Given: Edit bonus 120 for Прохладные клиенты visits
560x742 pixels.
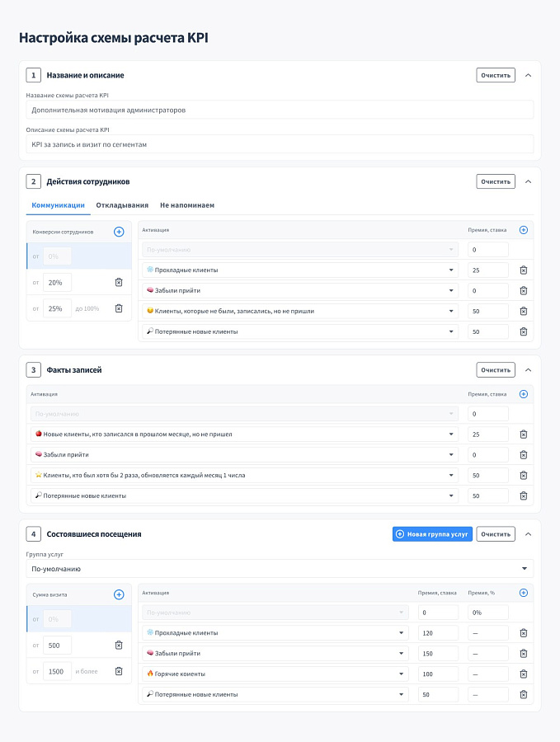Looking at the screenshot, I should [438, 633].
